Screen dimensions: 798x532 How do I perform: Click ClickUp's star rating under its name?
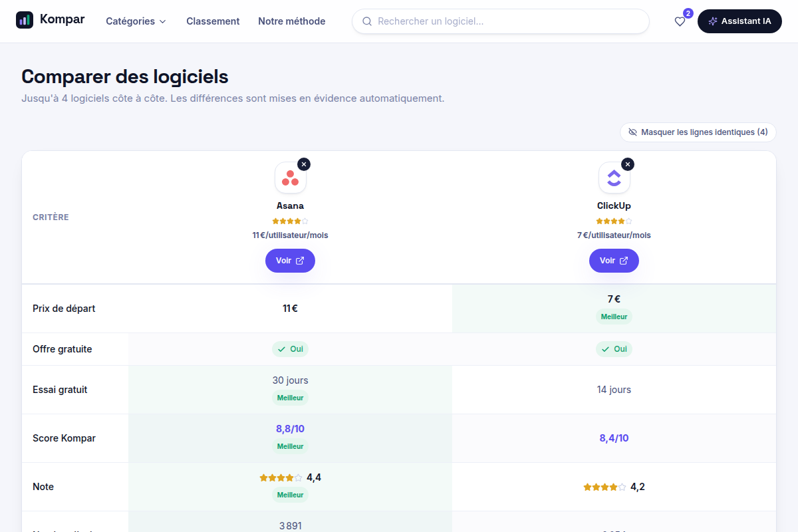pos(614,221)
